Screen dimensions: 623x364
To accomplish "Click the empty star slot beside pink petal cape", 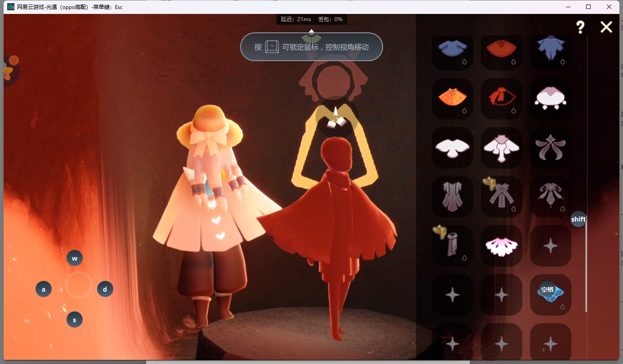I will tap(551, 246).
